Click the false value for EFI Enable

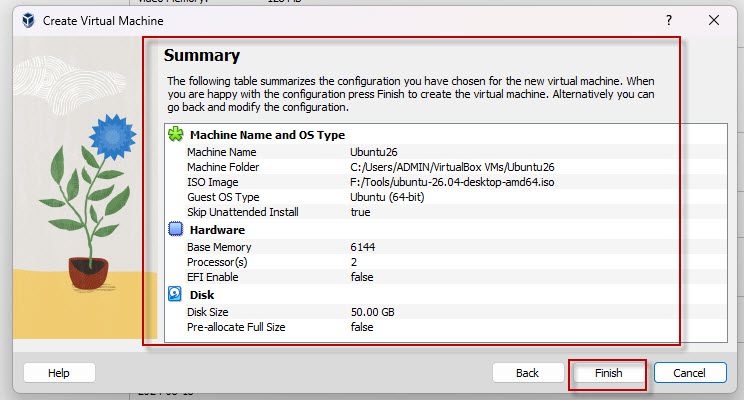[x=362, y=277]
